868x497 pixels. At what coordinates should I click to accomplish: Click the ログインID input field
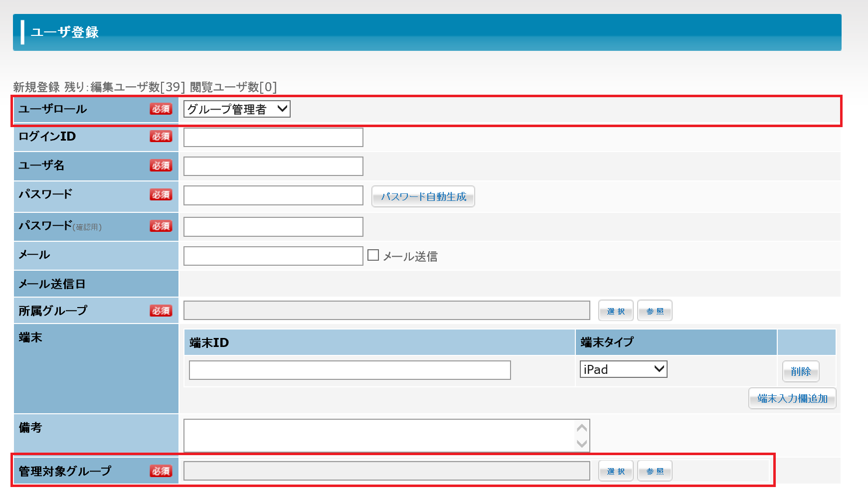click(273, 138)
